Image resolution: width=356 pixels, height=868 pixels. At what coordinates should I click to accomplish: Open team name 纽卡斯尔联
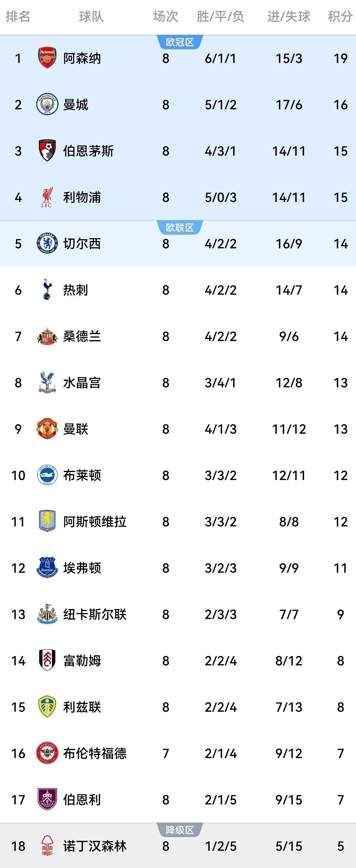(x=95, y=614)
